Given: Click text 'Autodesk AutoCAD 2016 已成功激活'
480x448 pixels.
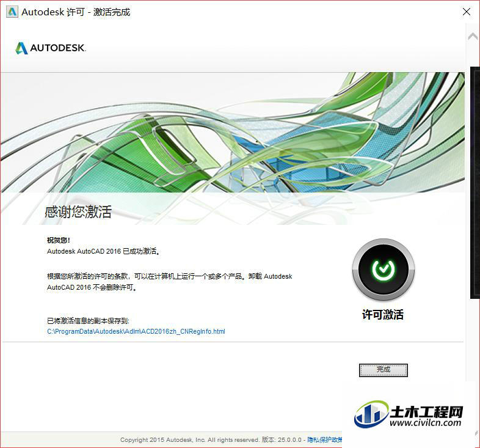Looking at the screenshot, I should [x=103, y=251].
